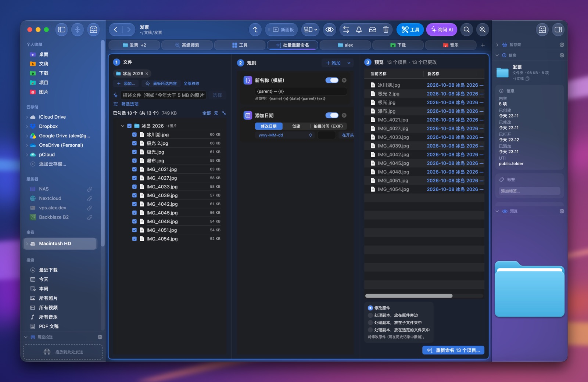Click the 重新命名 13 个项目 button
Image resolution: width=588 pixels, height=382 pixels.
tap(453, 350)
